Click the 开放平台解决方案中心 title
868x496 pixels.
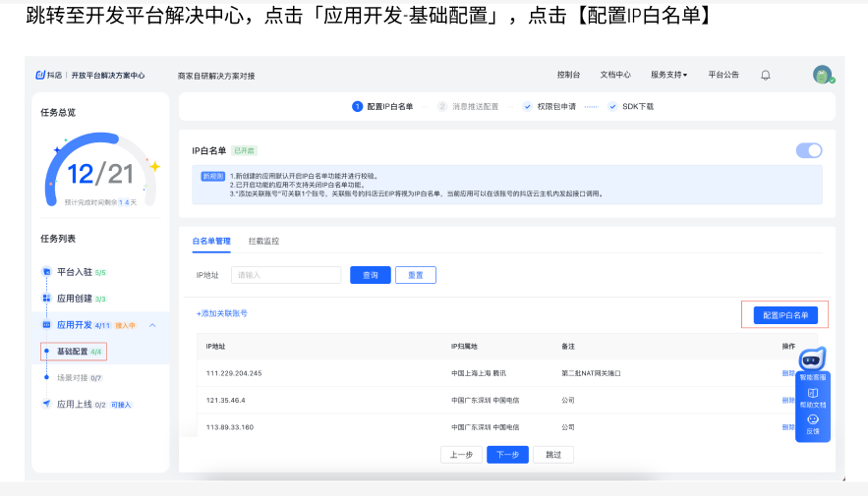click(x=108, y=76)
